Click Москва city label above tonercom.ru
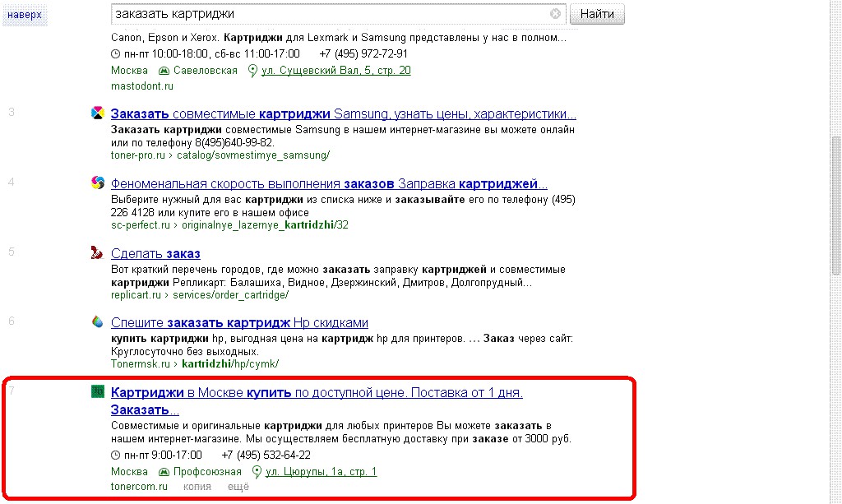 [129, 471]
